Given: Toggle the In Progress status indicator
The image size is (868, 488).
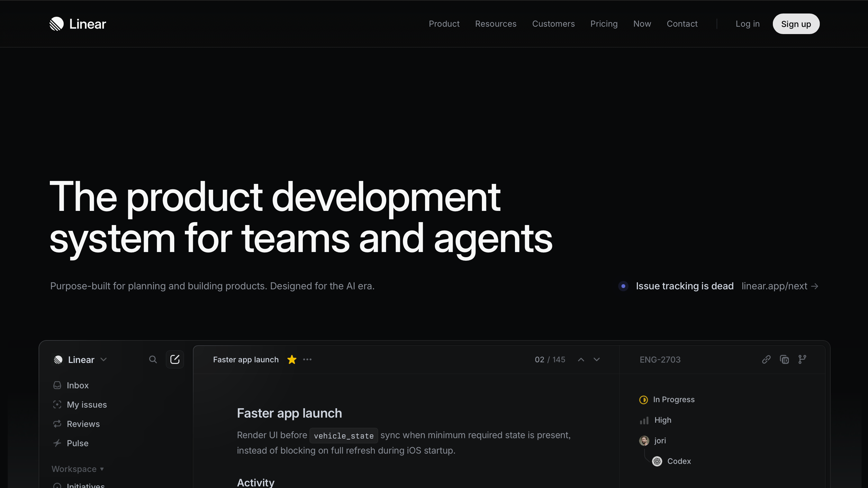Looking at the screenshot, I should (644, 400).
